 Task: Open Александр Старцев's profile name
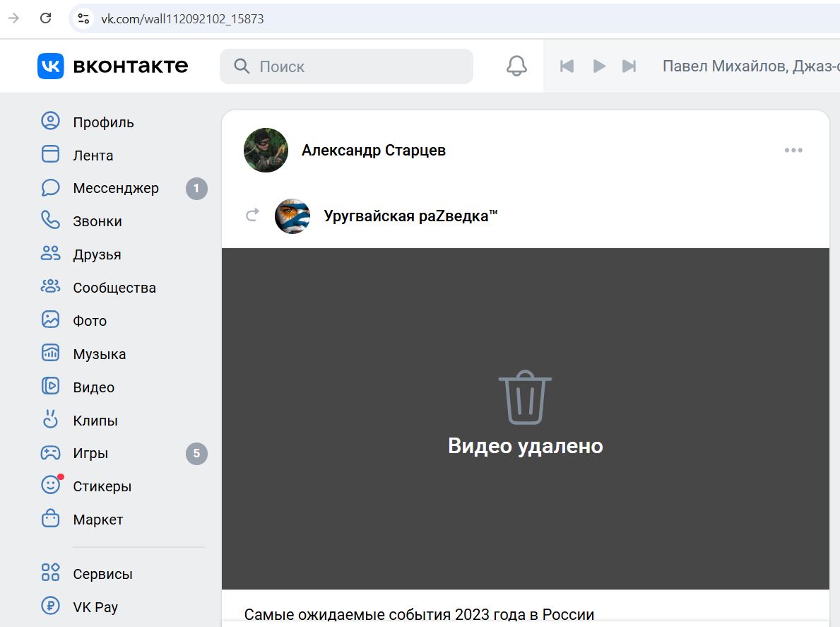pyautogui.click(x=374, y=151)
